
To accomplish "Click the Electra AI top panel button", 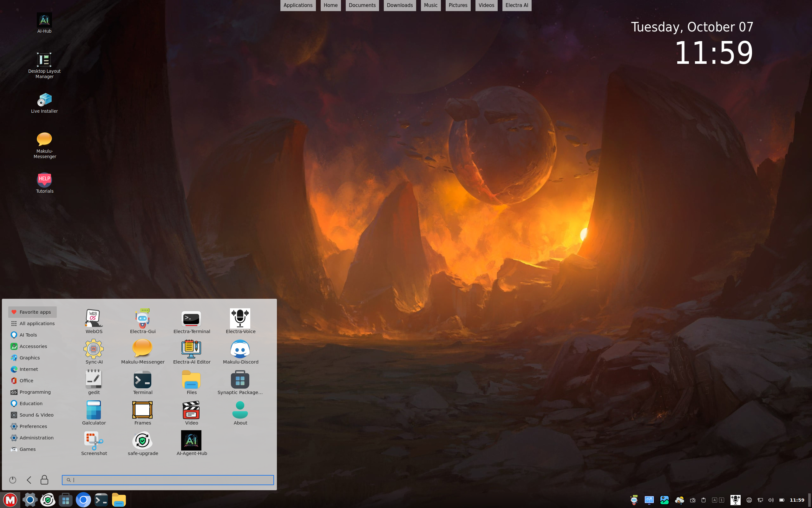I will click(x=516, y=5).
